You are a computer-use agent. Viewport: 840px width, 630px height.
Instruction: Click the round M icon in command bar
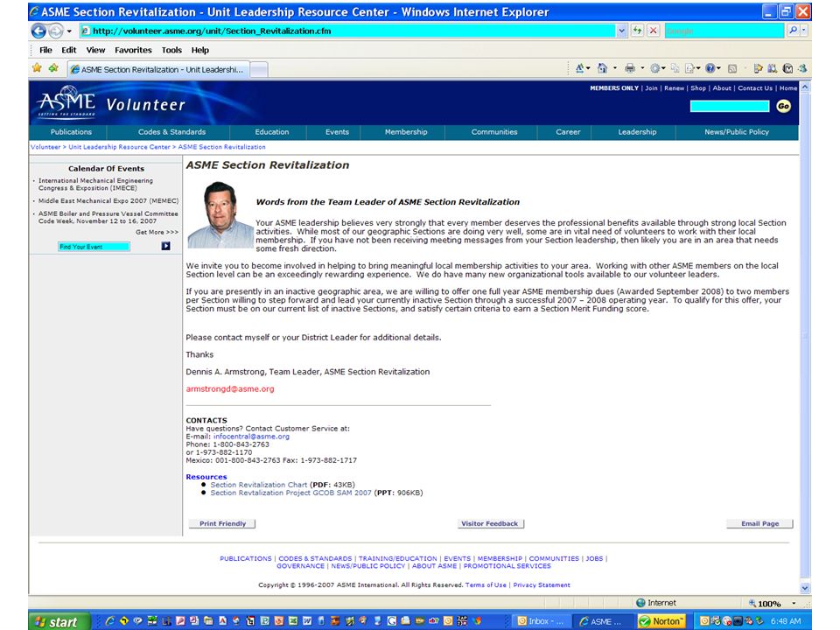click(787, 68)
